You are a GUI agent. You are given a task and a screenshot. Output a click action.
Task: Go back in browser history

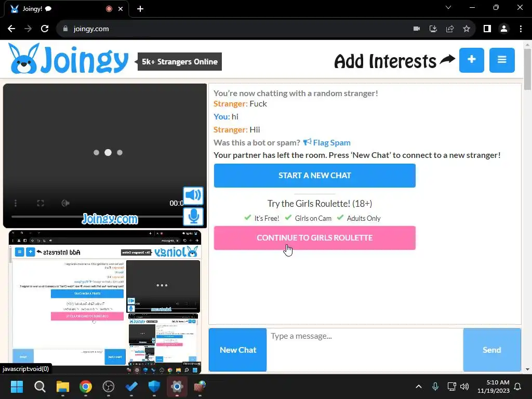point(11,29)
